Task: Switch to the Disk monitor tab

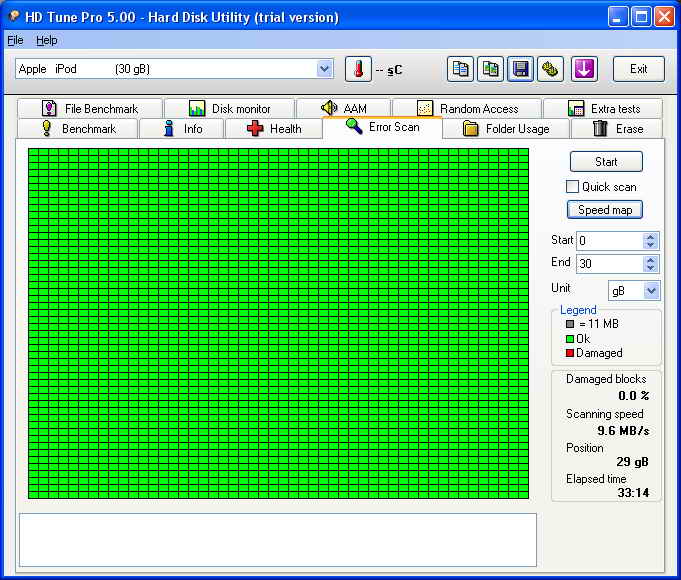Action: (x=229, y=109)
